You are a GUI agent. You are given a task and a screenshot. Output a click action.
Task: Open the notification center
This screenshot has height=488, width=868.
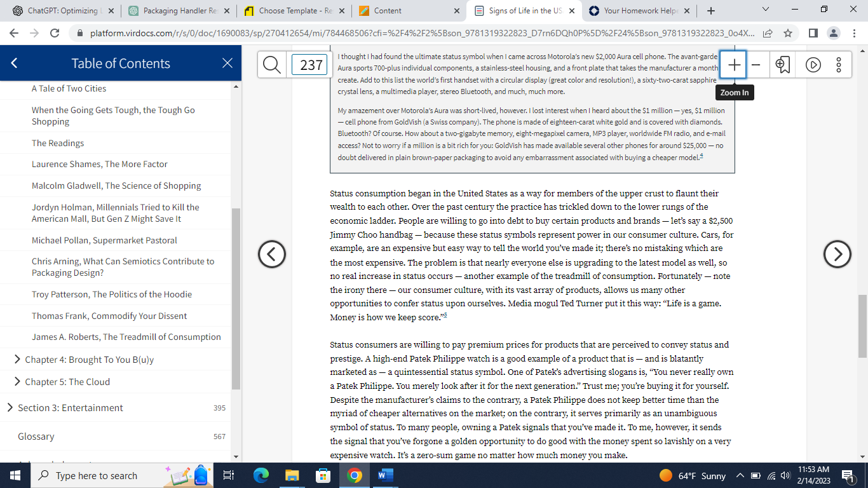pos(848,475)
